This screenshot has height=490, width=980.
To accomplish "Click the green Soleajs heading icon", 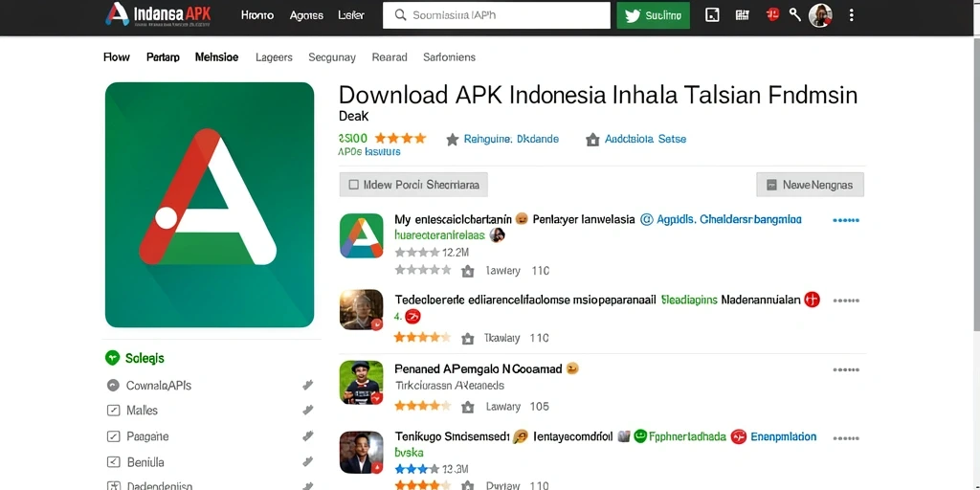I will [113, 358].
